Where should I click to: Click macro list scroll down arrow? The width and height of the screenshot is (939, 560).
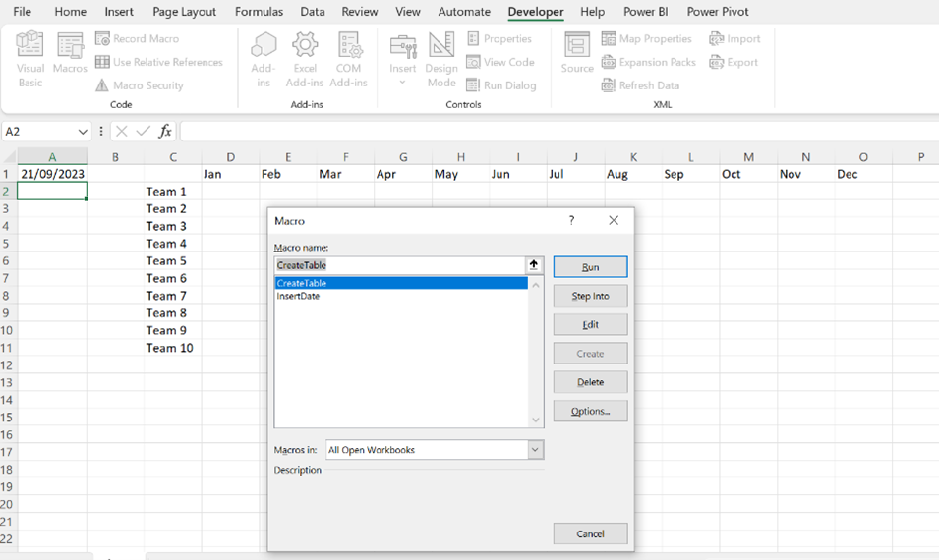click(x=536, y=420)
